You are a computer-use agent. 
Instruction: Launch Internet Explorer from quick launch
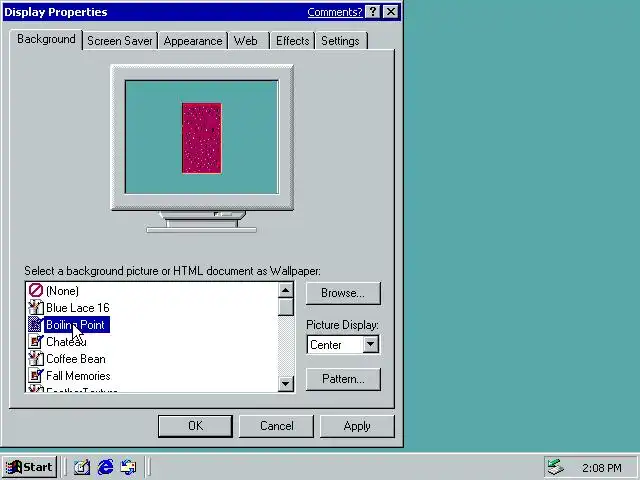(x=105, y=467)
